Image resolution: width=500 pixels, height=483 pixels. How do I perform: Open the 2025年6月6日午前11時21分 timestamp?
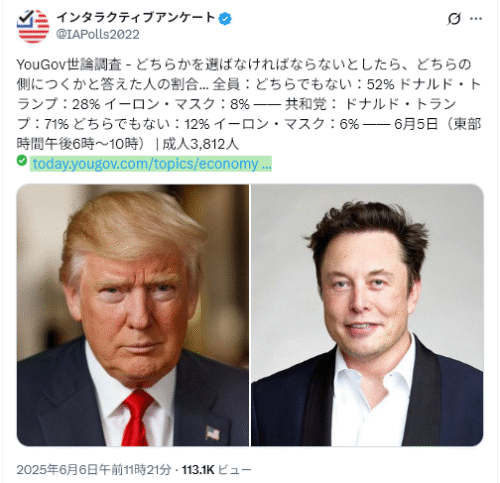(94, 470)
